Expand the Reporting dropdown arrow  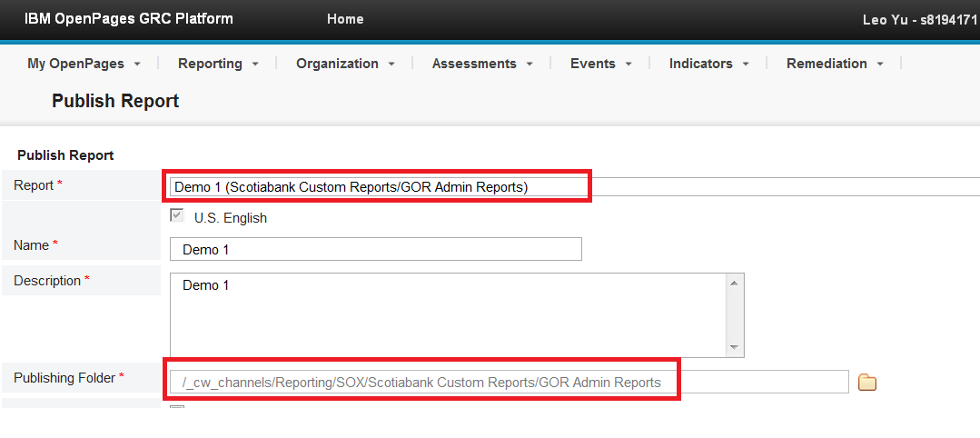(x=255, y=65)
